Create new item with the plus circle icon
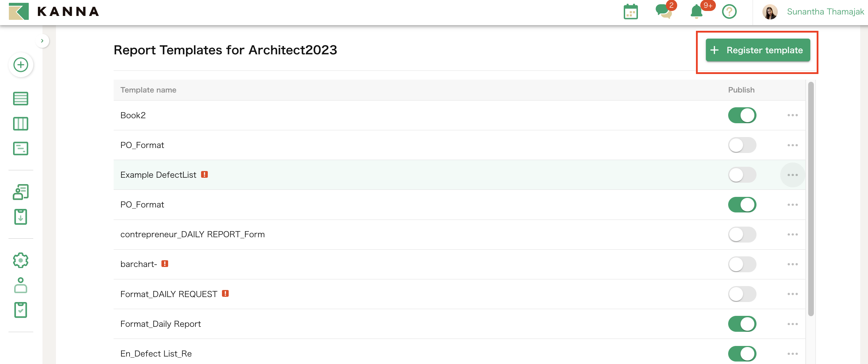The height and width of the screenshot is (364, 868). click(21, 65)
